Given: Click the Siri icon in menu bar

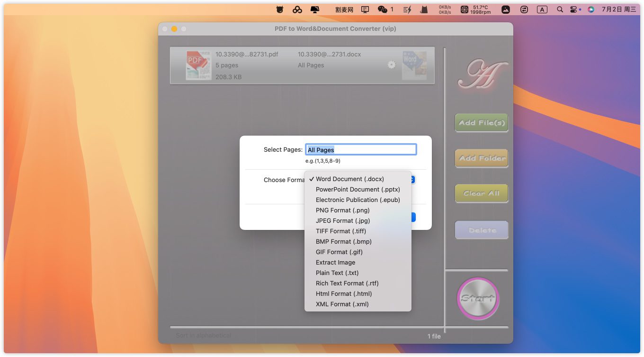Looking at the screenshot, I should coord(591,9).
